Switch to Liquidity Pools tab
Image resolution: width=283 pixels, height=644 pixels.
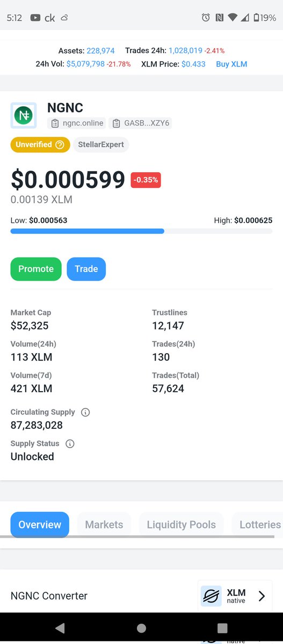[x=182, y=525]
